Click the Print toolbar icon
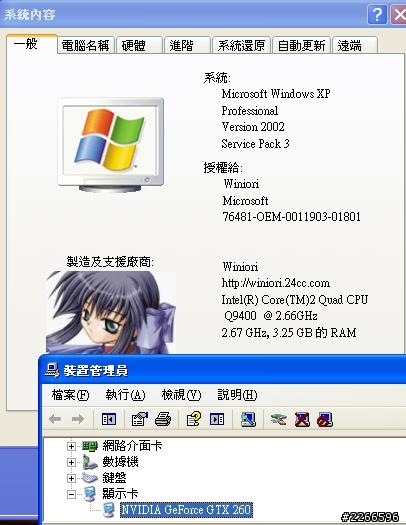Image resolution: width=406 pixels, height=525 pixels. [163, 419]
